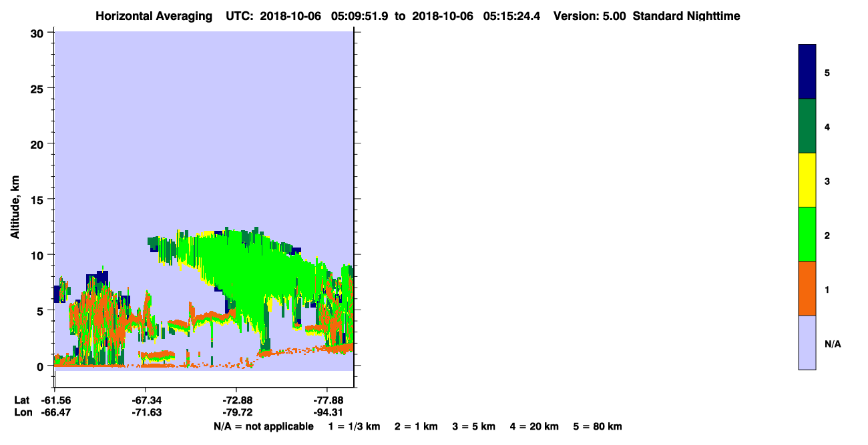Click the y-axis tick label 10
This screenshot has height=445, width=868.
[x=38, y=255]
